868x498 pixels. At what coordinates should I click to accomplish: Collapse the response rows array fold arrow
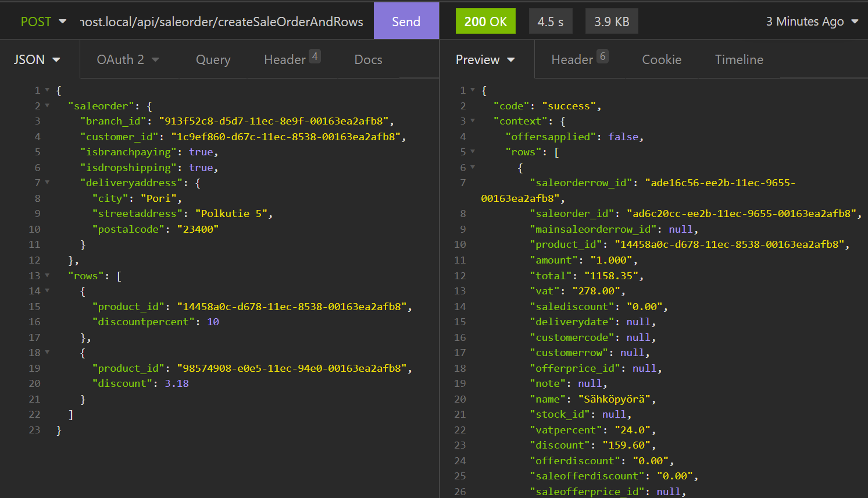tap(473, 152)
